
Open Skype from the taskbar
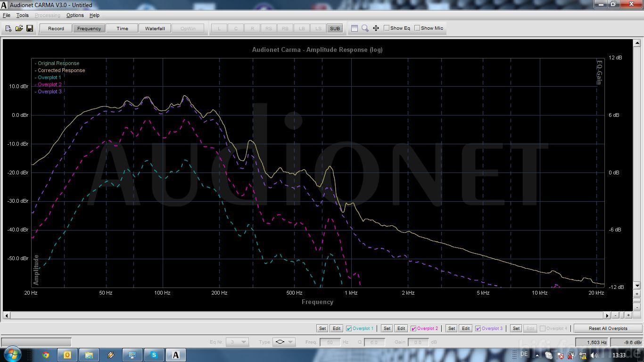(154, 355)
